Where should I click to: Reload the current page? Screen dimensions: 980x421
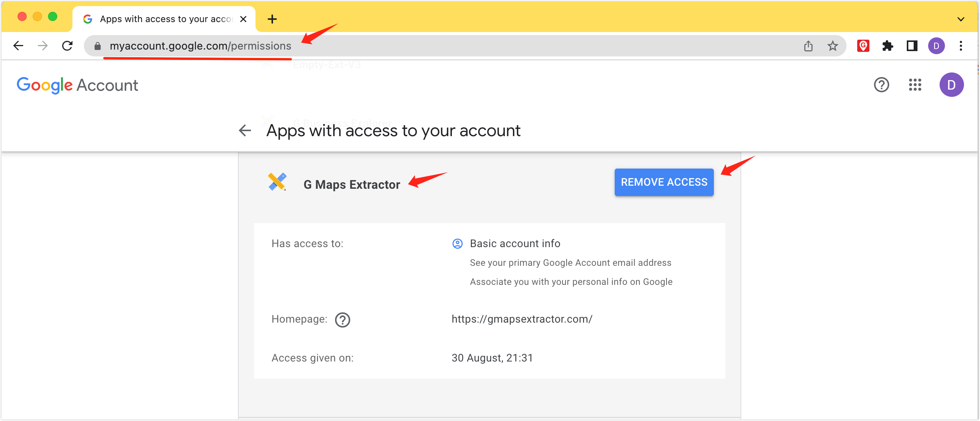coord(67,46)
